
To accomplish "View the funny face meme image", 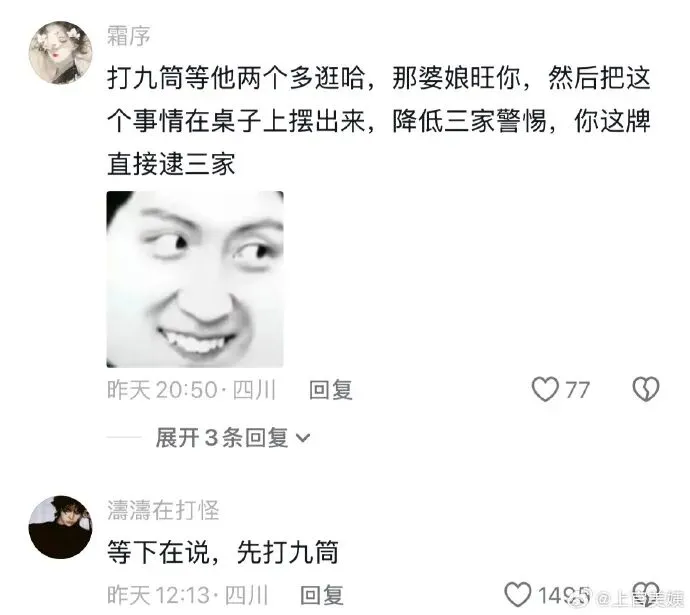I will (x=195, y=279).
